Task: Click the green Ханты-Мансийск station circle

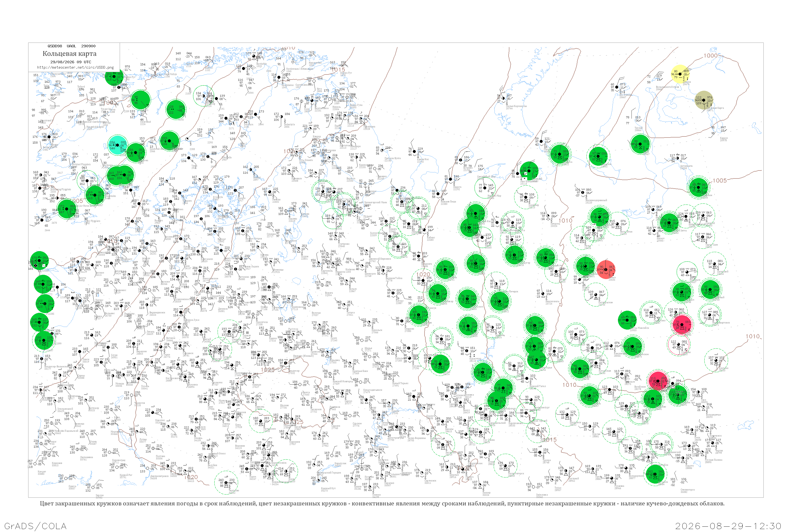Action: [627, 320]
